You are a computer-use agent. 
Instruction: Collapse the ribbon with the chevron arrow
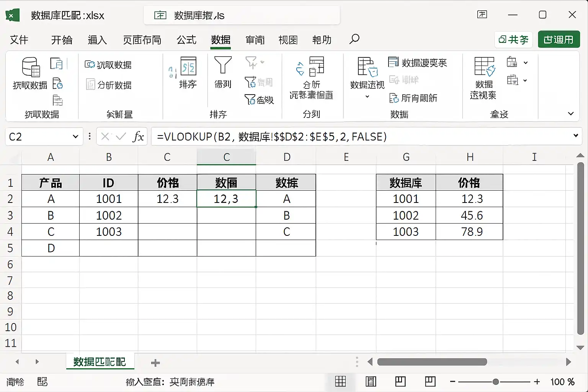(x=570, y=114)
